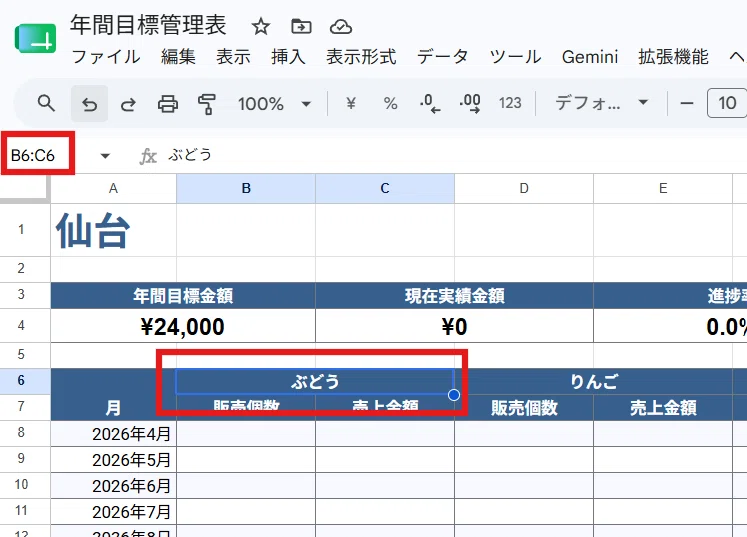This screenshot has width=747, height=537.
Task: Select column C header
Action: (x=385, y=189)
